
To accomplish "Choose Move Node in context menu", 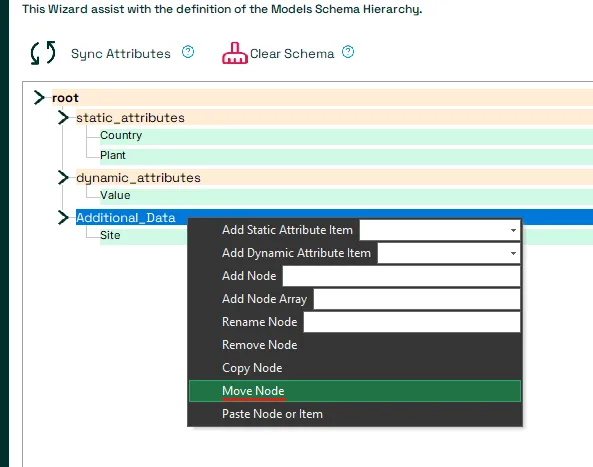I will click(355, 391).
